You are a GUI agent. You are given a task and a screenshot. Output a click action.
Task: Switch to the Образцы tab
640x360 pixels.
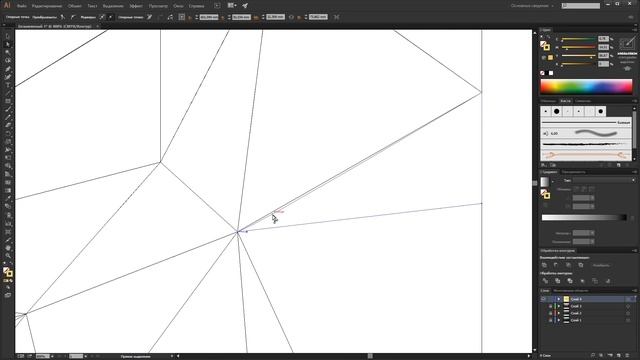pyautogui.click(x=548, y=101)
